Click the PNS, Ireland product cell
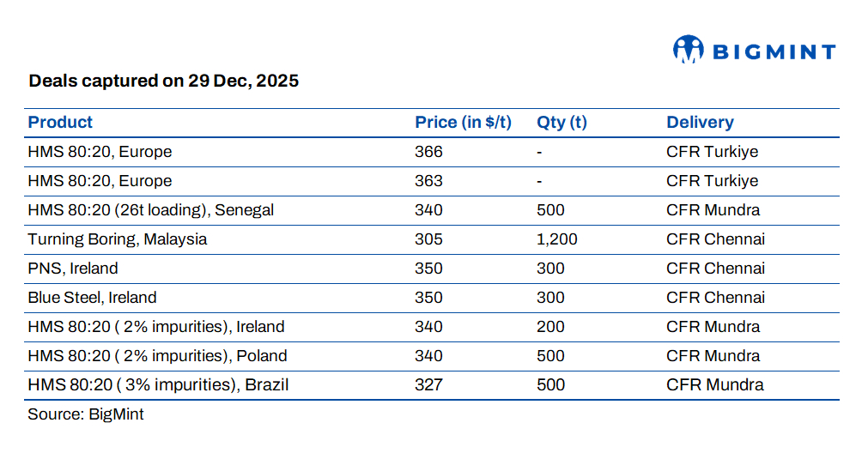Viewport: 868px width, 453px height. (x=73, y=269)
